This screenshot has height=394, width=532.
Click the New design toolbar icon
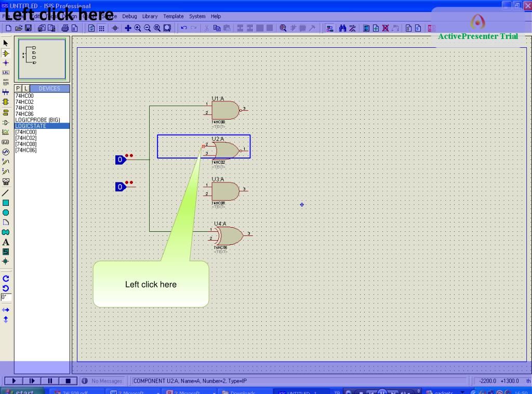[x=8, y=28]
